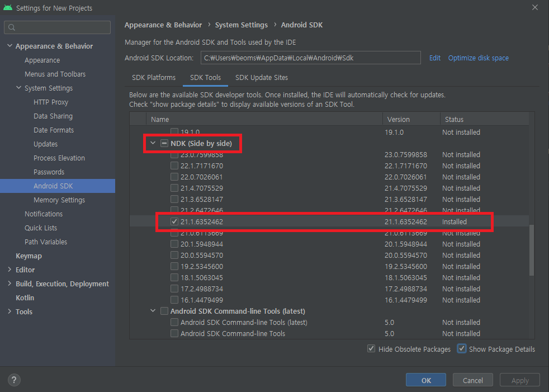Screen dimensions: 549x392
Task: Select the SDK Tools tab
Action: [x=205, y=77]
